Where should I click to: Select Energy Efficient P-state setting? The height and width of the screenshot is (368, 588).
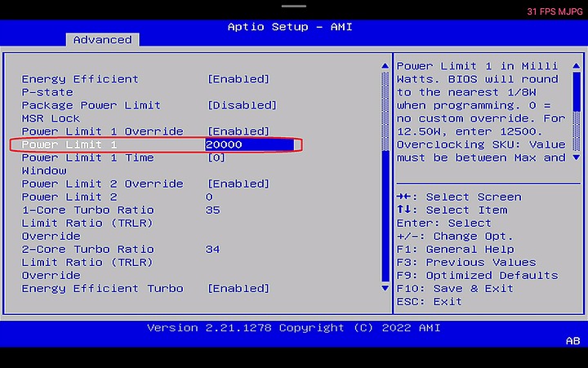tap(79, 86)
